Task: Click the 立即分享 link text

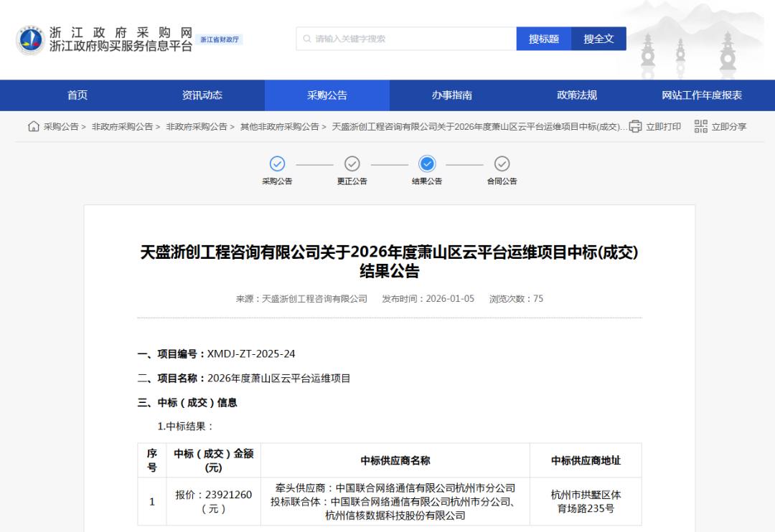Action: pyautogui.click(x=729, y=127)
